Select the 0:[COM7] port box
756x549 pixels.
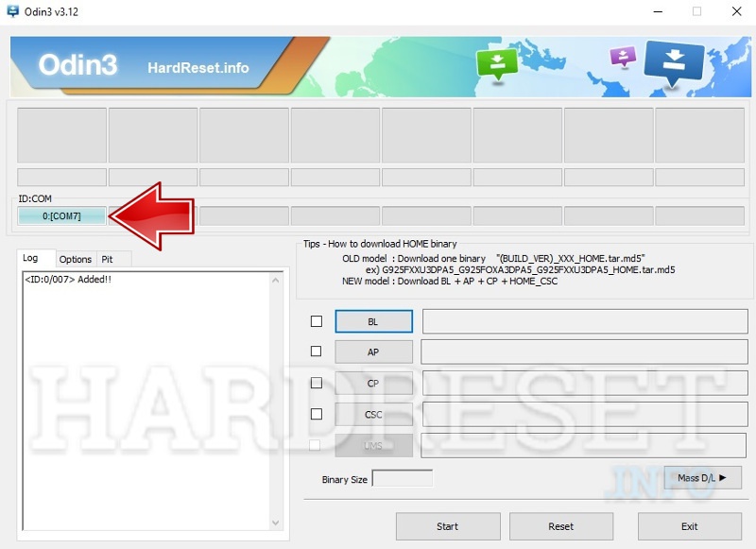[61, 216]
